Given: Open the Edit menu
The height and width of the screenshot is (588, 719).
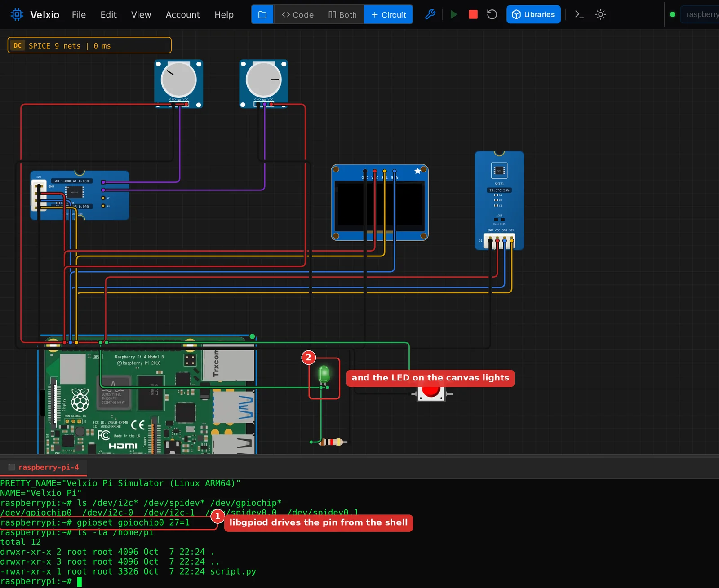Looking at the screenshot, I should [x=108, y=14].
